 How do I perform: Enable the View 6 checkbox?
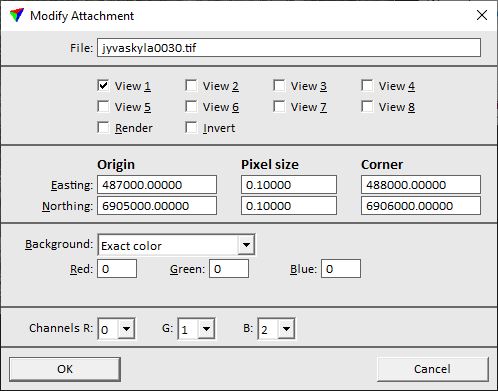pyautogui.click(x=191, y=107)
